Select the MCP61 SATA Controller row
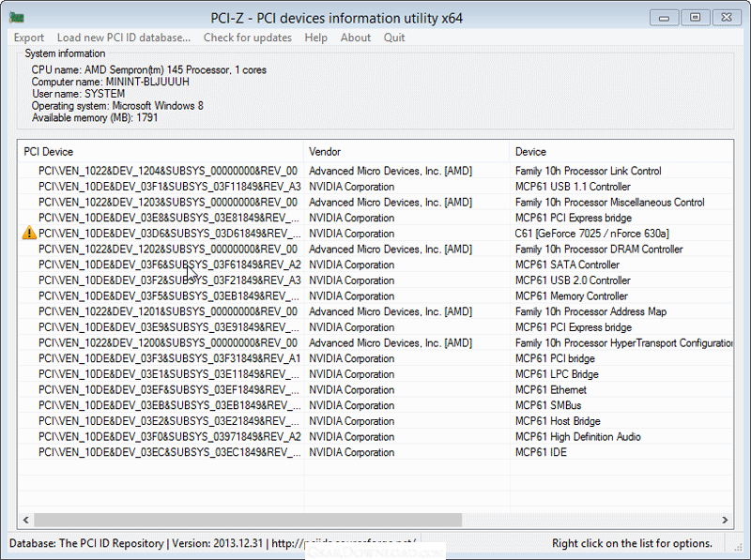The height and width of the screenshot is (560, 751). 376,265
